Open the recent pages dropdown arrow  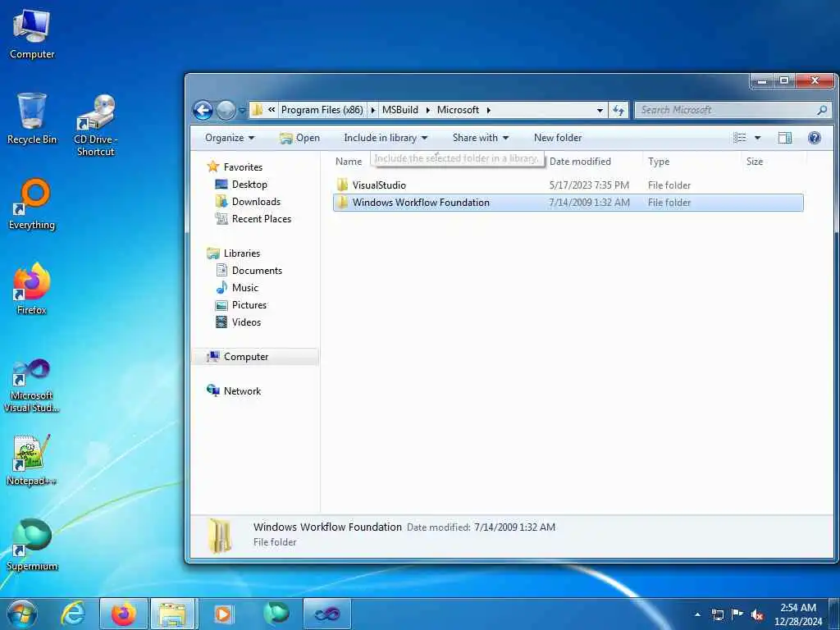(x=242, y=111)
